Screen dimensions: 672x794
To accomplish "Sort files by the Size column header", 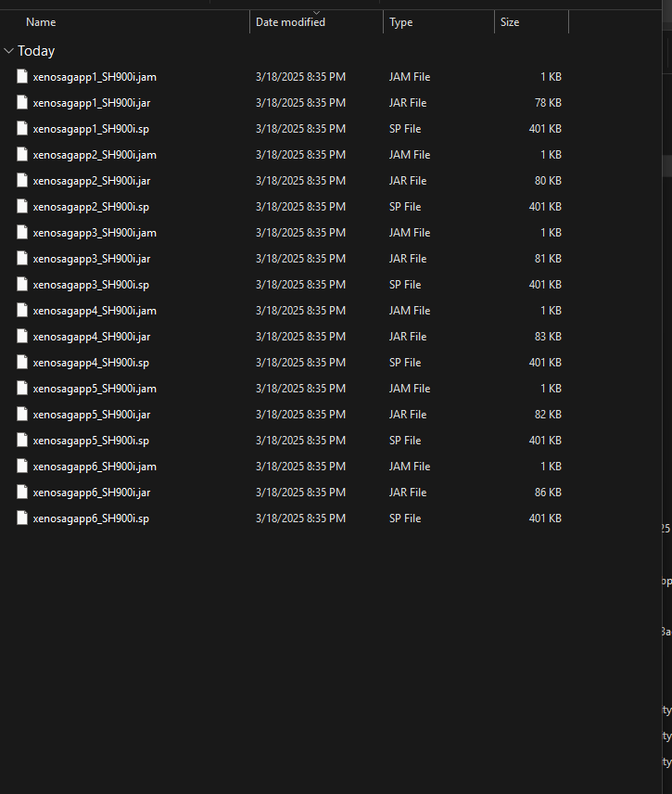I will pos(510,22).
